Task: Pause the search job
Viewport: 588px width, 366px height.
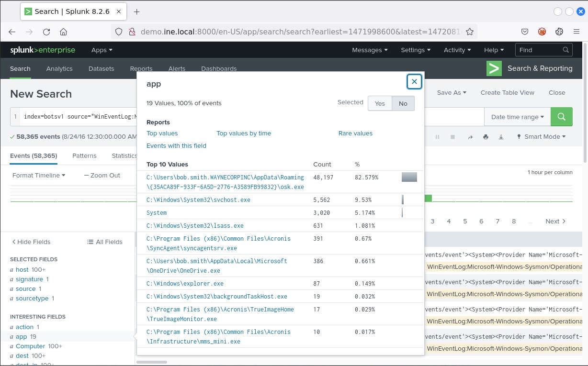Action: 437,137
